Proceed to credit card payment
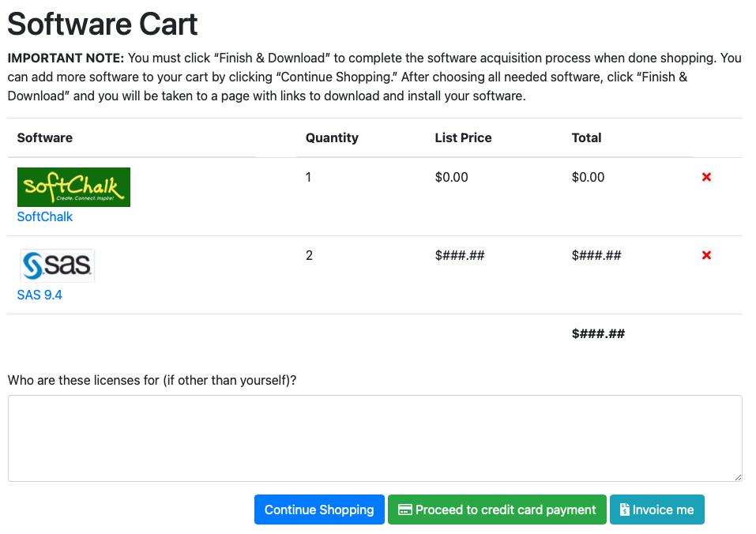The image size is (756, 534). pos(497,510)
